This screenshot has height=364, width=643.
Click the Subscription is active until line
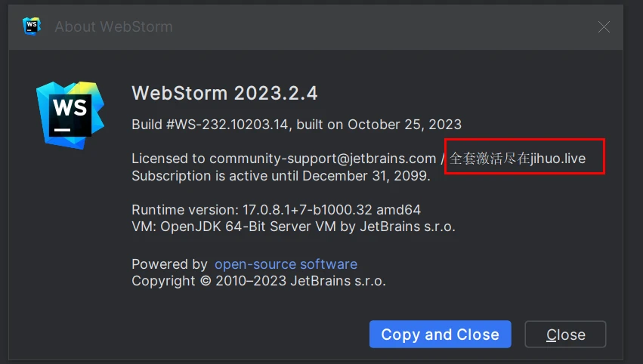281,176
